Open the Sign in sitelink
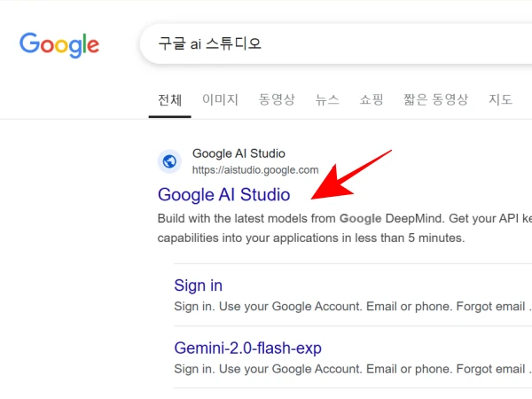The image size is (532, 399). (198, 286)
